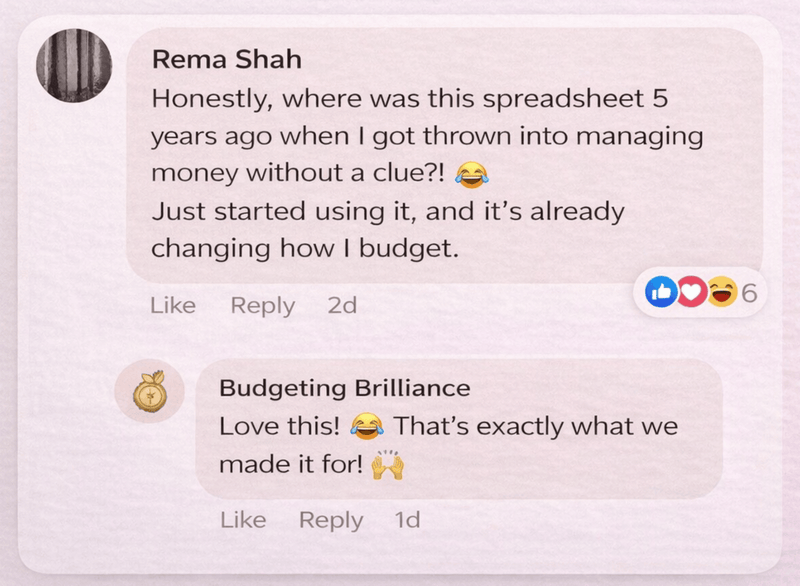Screen dimensions: 800x586
Task: Reply to Budgeting Brilliance's comment
Action: tap(331, 520)
